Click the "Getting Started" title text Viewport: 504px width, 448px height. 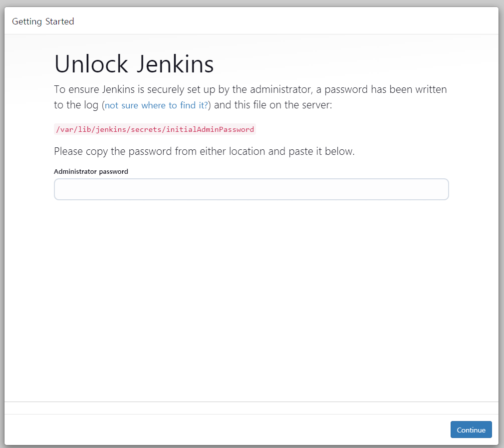click(43, 21)
